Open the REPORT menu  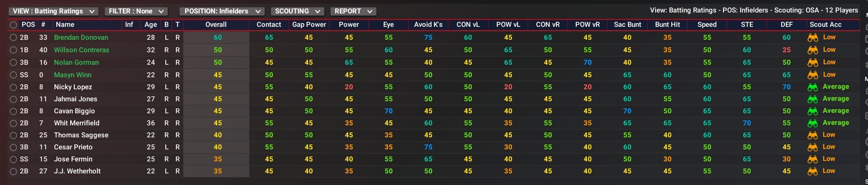coord(353,11)
